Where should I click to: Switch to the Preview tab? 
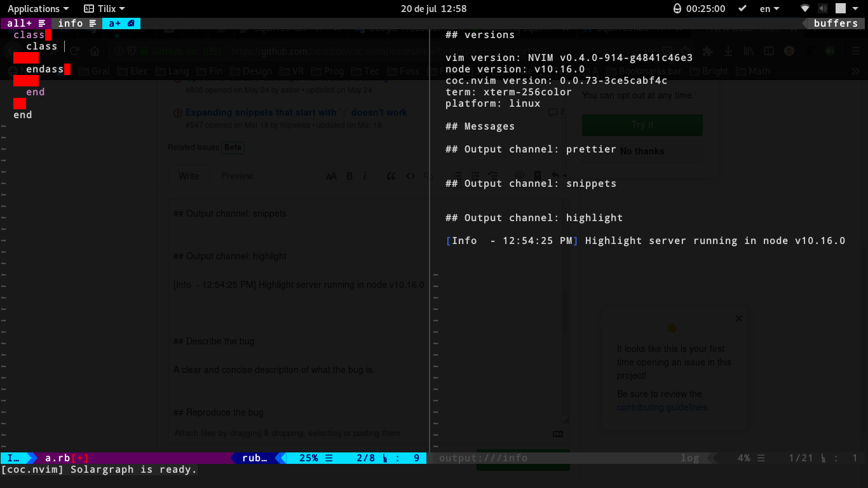point(236,176)
